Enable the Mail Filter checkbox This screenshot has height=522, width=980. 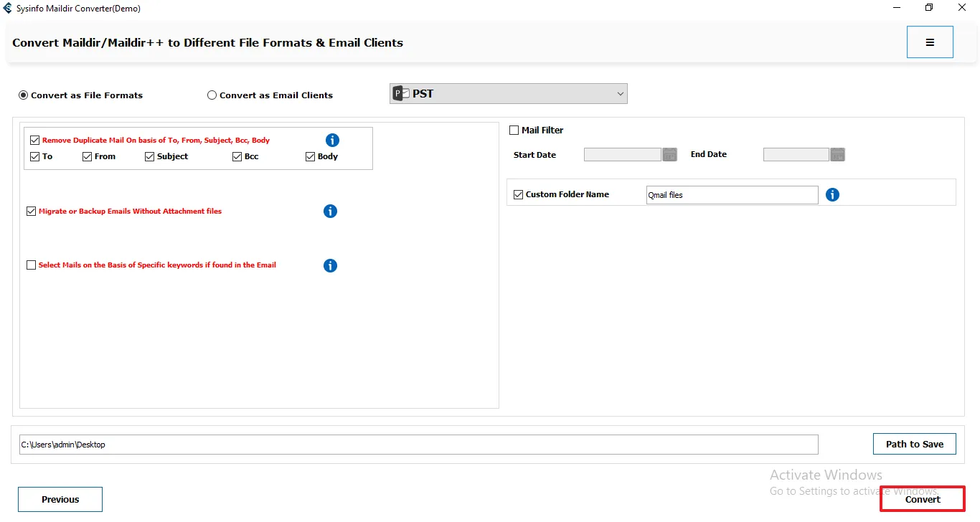tap(514, 130)
